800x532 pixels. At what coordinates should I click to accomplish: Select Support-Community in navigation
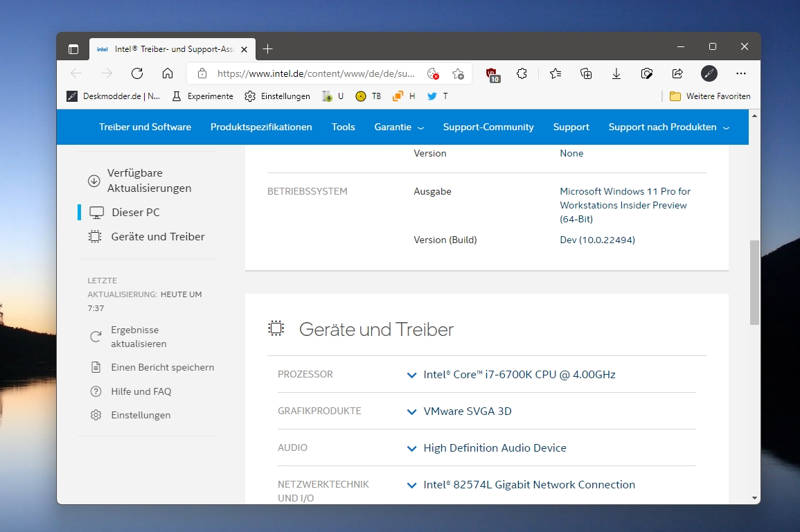coord(488,127)
